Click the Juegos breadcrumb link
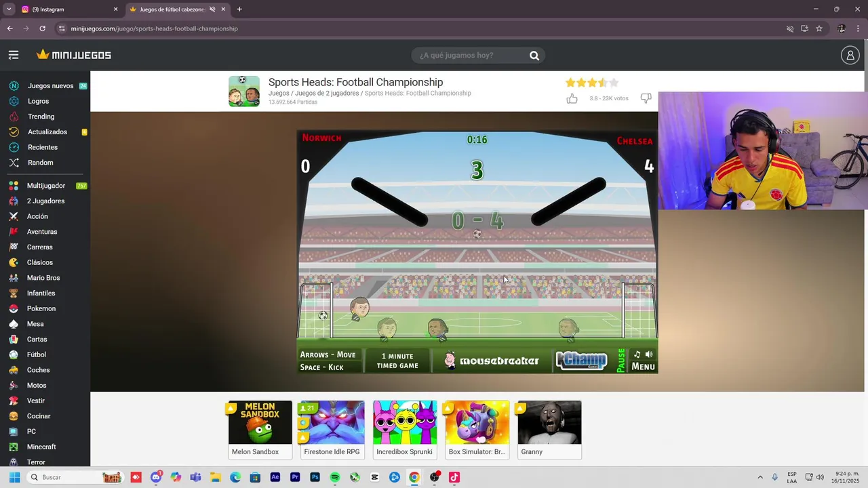 279,94
